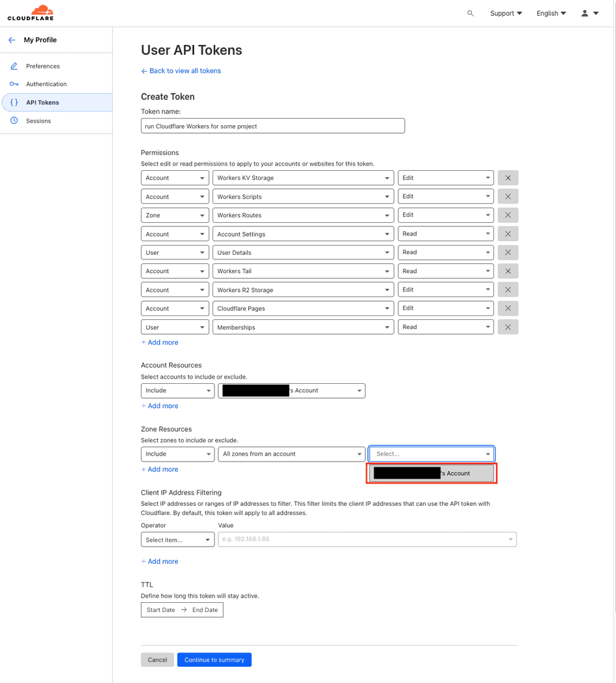This screenshot has height=683, width=616.
Task: Click 'Continue to summary' button
Action: [x=214, y=660]
